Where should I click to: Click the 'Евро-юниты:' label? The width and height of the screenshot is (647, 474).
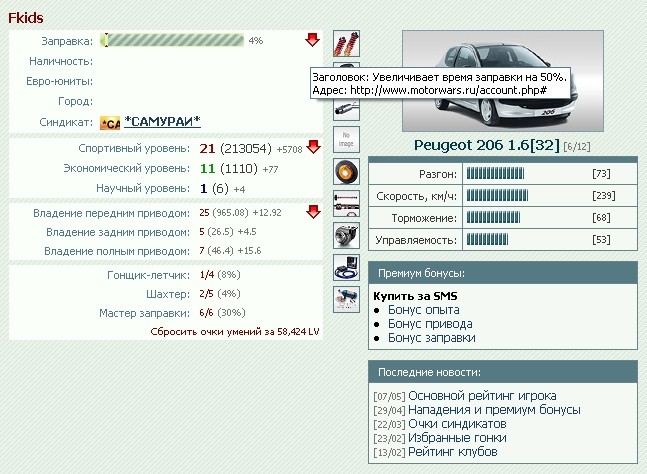tap(60, 81)
